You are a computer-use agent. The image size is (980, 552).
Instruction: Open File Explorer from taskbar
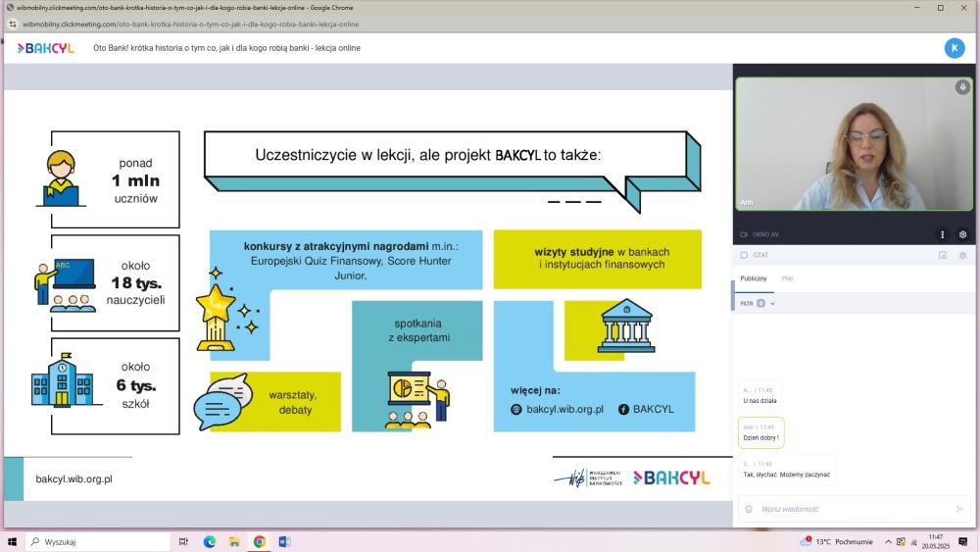coord(234,542)
